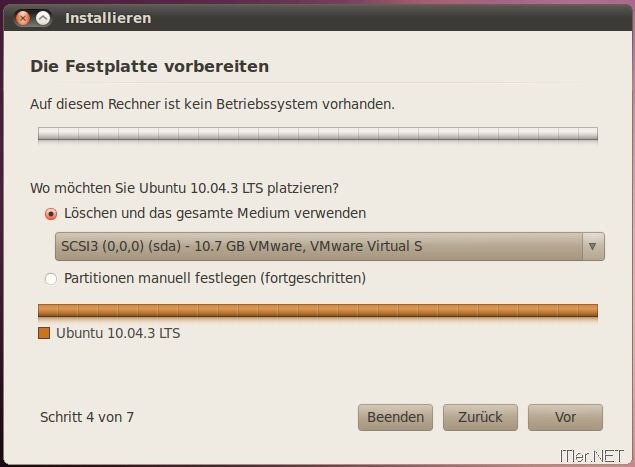Click the round minimize button in title bar
635x467 pixels.
[43, 18]
